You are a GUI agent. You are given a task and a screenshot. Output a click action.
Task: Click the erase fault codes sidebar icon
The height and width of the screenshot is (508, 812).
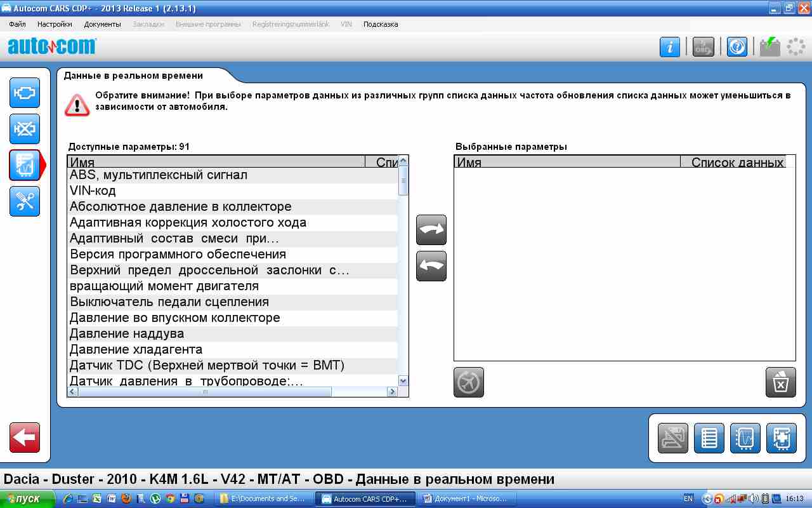click(25, 129)
